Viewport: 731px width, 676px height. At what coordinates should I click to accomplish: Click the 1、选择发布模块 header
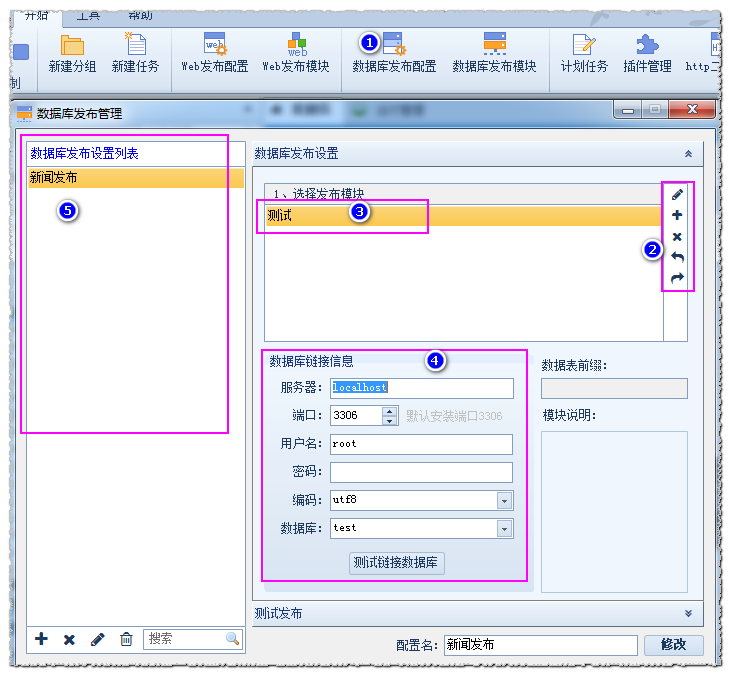463,193
